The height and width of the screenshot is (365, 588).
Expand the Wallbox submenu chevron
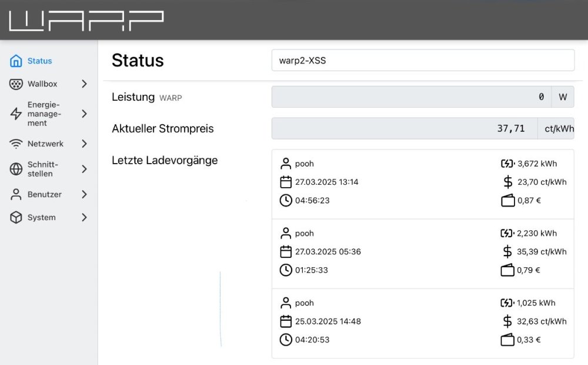84,84
